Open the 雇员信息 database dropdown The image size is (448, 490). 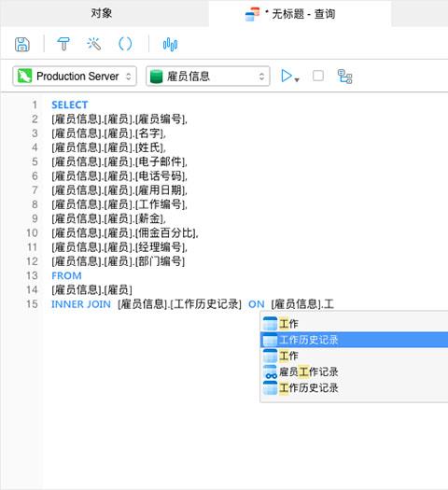(x=208, y=76)
